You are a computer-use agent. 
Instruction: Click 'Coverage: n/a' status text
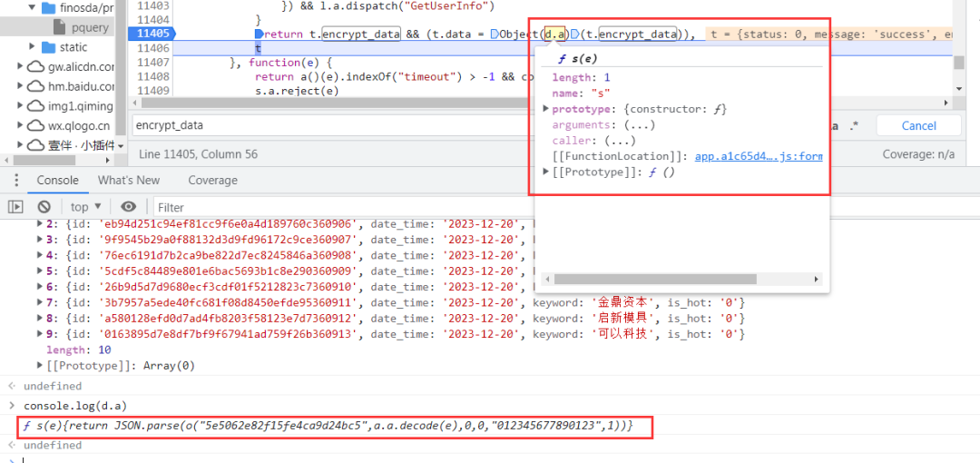(x=918, y=154)
